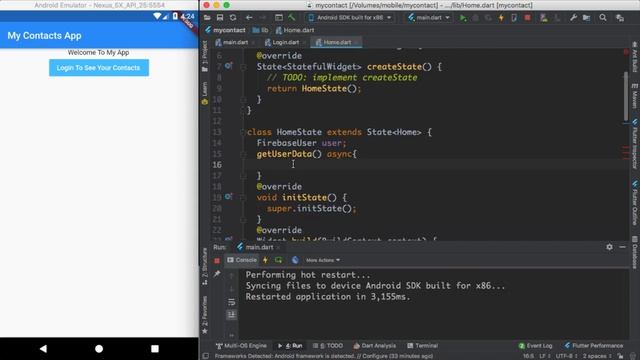Click the override gutter icon near createState

coord(228,66)
